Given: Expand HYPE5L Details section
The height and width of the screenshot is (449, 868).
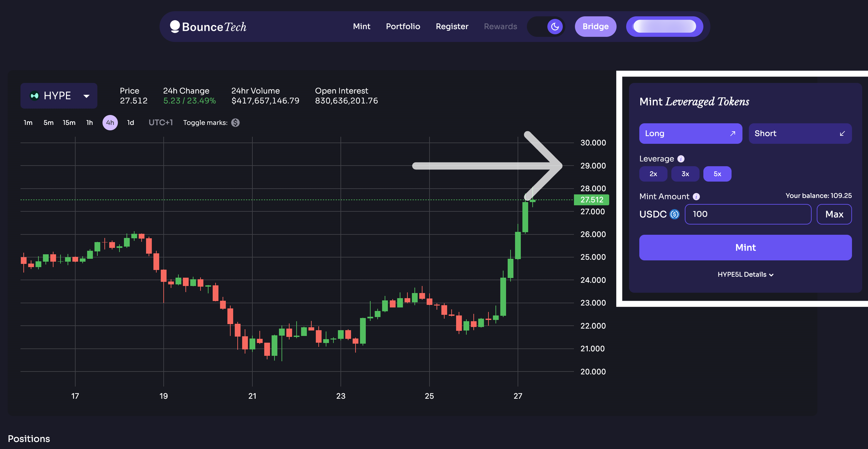Looking at the screenshot, I should tap(745, 274).
